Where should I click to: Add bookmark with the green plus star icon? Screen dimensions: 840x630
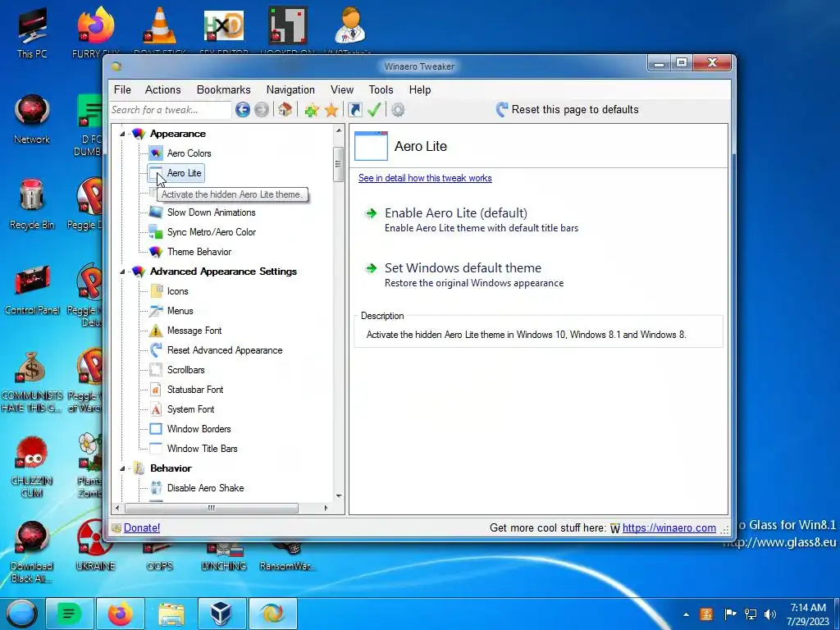(x=311, y=110)
